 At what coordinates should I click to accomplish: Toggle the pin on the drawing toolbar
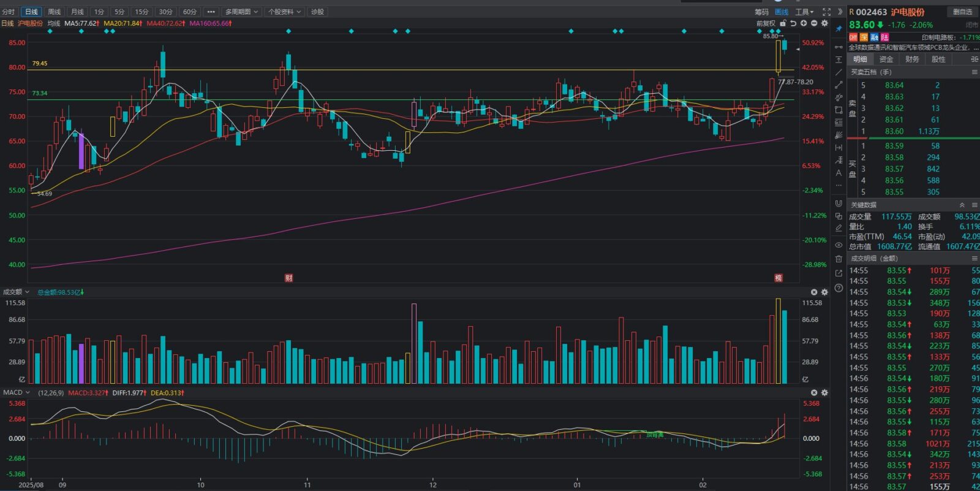point(839,29)
